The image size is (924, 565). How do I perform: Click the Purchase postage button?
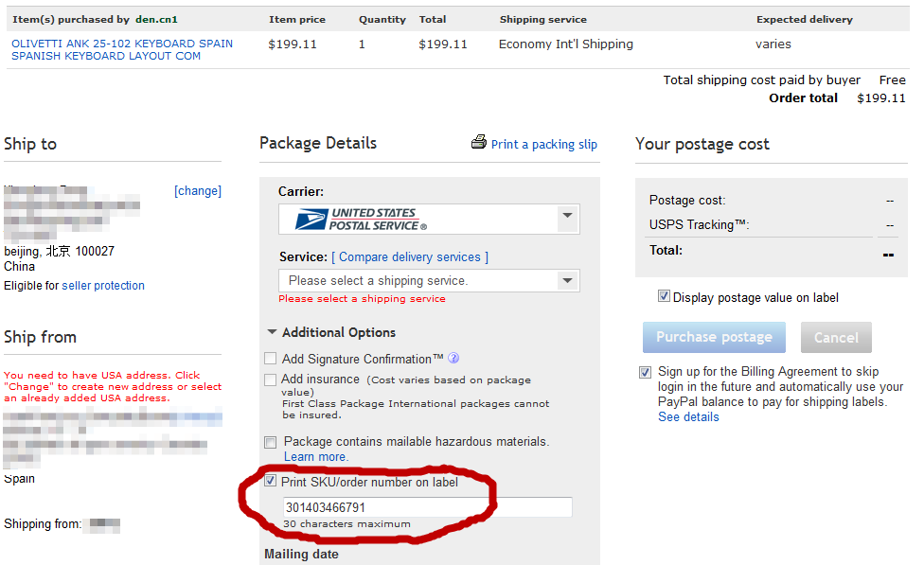(x=714, y=337)
